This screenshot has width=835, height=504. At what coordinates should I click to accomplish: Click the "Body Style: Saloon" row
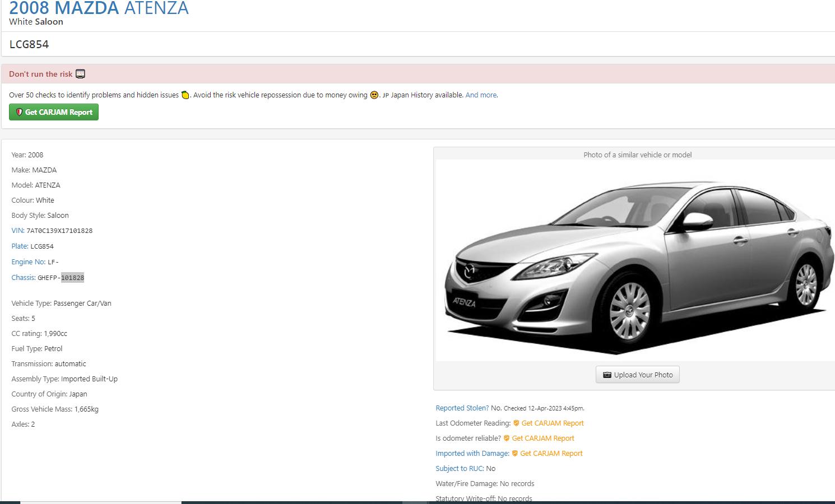click(x=40, y=215)
